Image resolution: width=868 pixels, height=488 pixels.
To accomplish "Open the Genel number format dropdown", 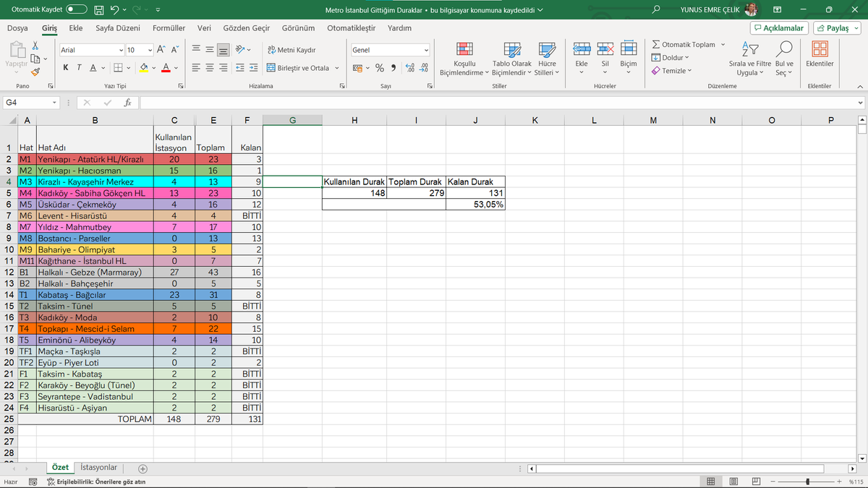I will pos(425,50).
